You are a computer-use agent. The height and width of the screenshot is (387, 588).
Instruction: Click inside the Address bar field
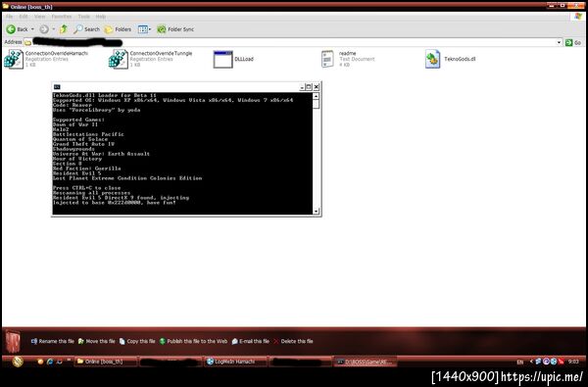[x=292, y=42]
